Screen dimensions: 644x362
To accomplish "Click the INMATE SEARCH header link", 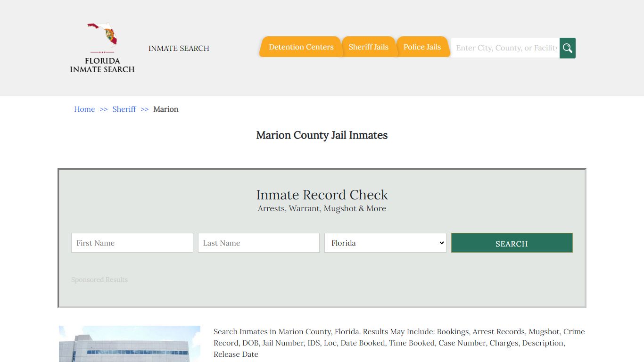I will 179,48.
